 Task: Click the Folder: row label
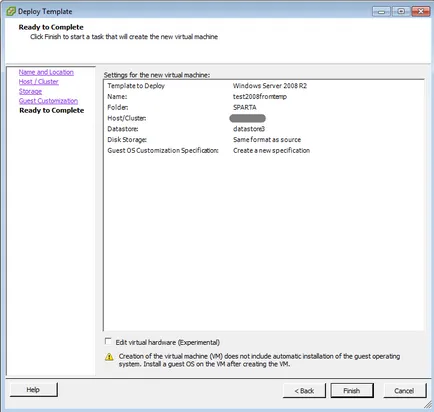tap(118, 107)
